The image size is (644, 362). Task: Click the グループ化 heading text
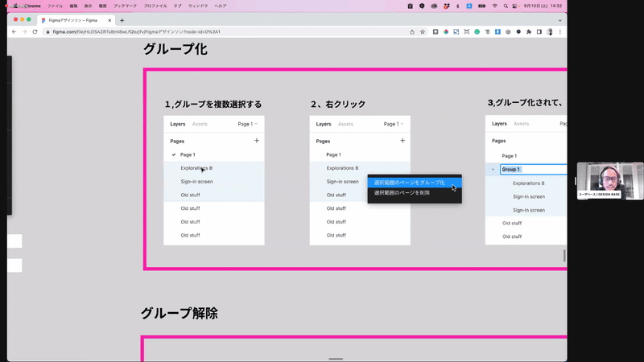(x=175, y=49)
